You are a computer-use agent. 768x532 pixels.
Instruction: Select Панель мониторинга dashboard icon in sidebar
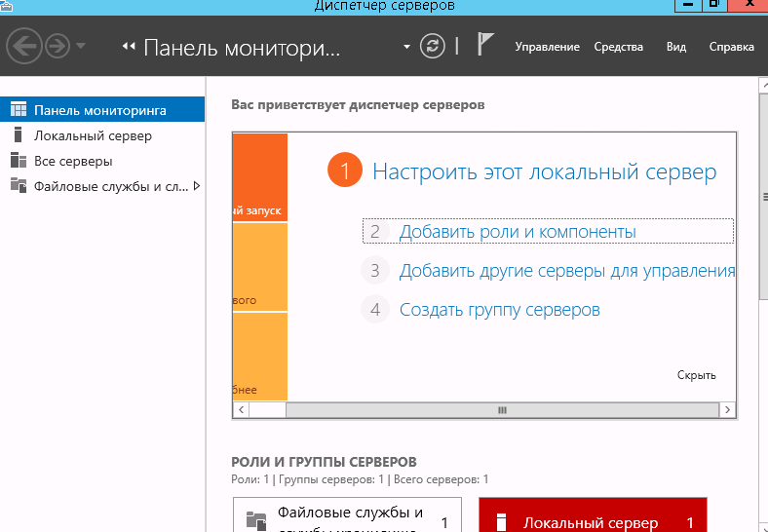(18, 110)
